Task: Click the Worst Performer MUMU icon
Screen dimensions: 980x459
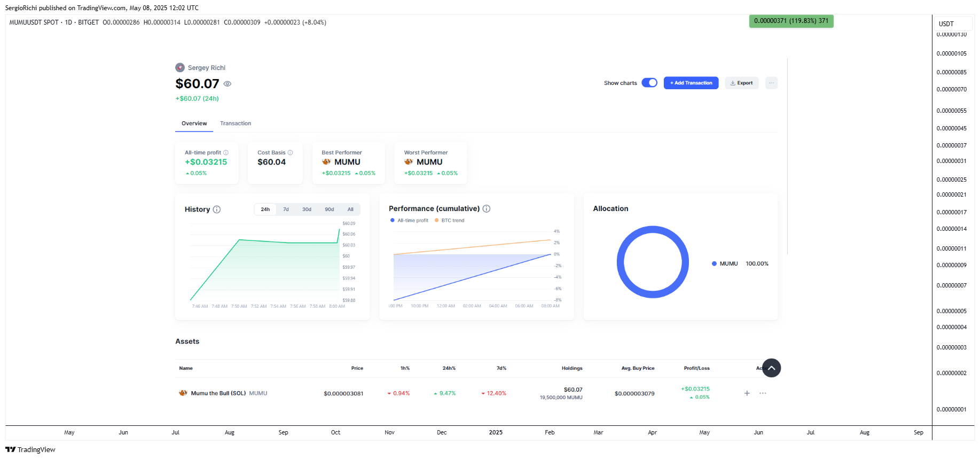Action: [409, 162]
